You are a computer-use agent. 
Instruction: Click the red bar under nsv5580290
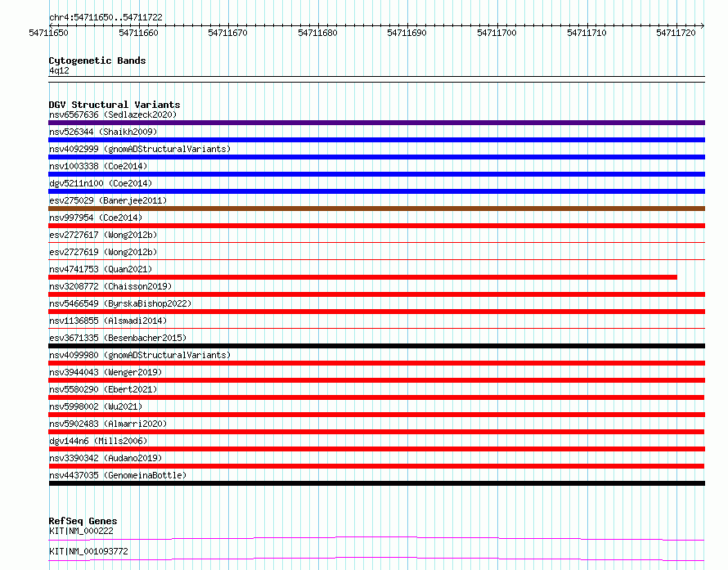tap(376, 397)
